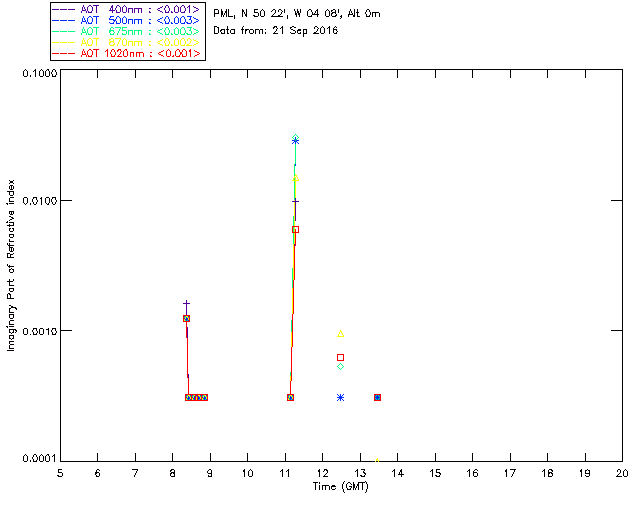
Task: Click the legend entry 'AOT 870nm : <0.002>'
Action: [x=127, y=42]
